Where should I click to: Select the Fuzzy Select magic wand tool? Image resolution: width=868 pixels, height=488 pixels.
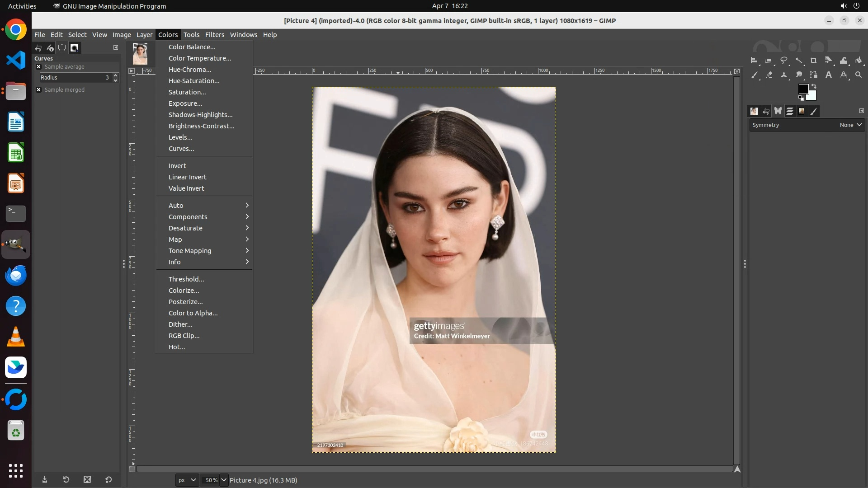[799, 60]
